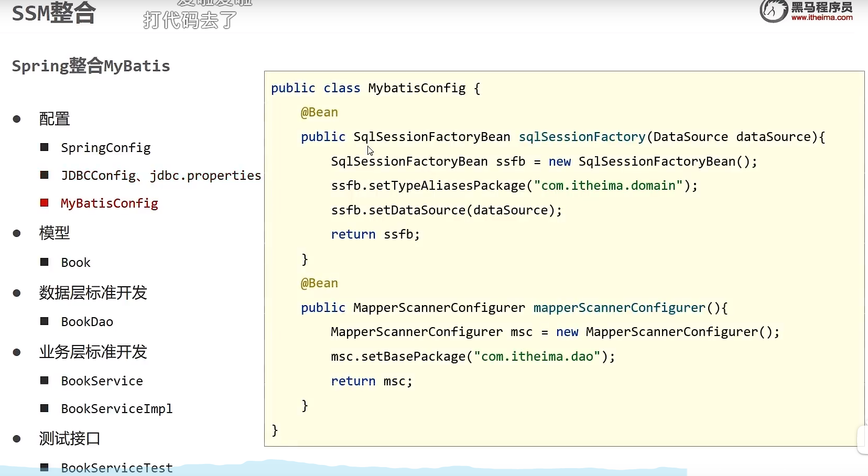
Task: Click the red bullet beside MyBatisConfig
Action: click(45, 203)
